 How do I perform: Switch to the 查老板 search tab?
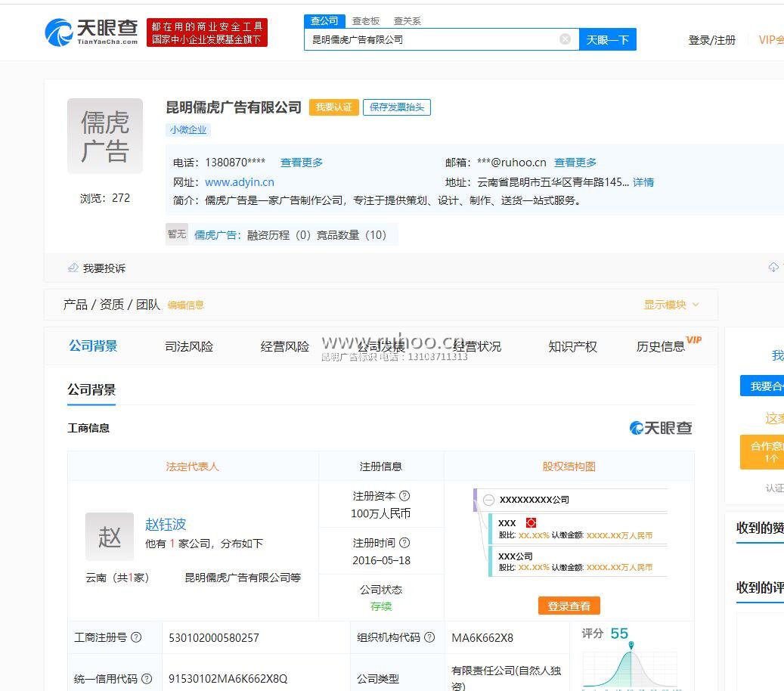click(367, 20)
